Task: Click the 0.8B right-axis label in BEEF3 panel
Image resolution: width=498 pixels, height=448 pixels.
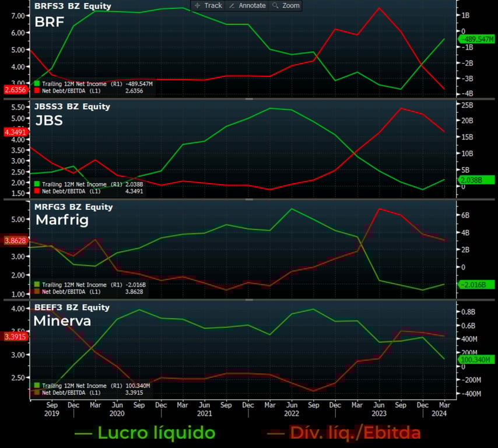Action: (x=468, y=311)
